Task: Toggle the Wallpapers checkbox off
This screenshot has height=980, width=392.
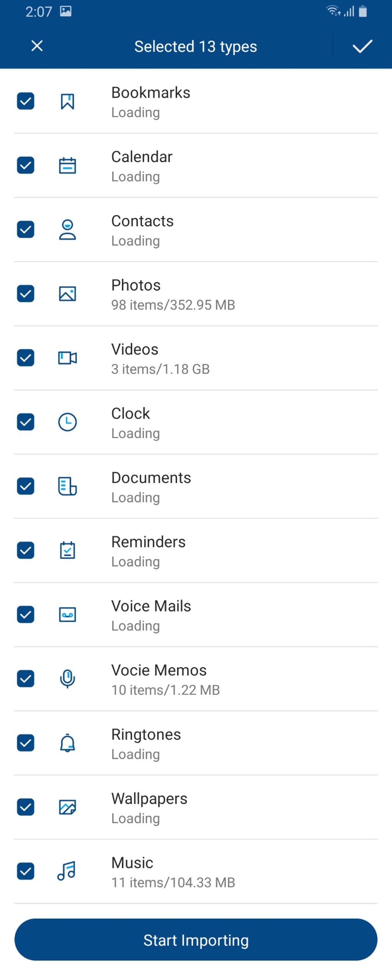Action: [26, 807]
